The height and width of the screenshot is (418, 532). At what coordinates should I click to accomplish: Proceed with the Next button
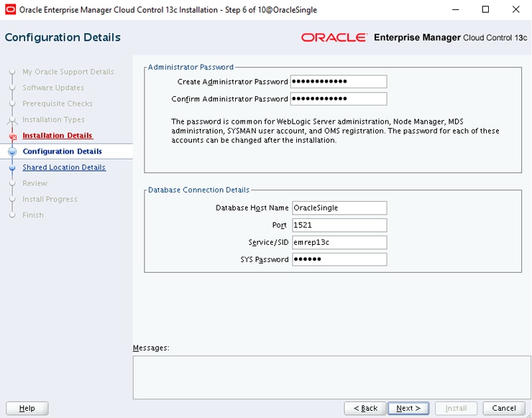pyautogui.click(x=408, y=408)
